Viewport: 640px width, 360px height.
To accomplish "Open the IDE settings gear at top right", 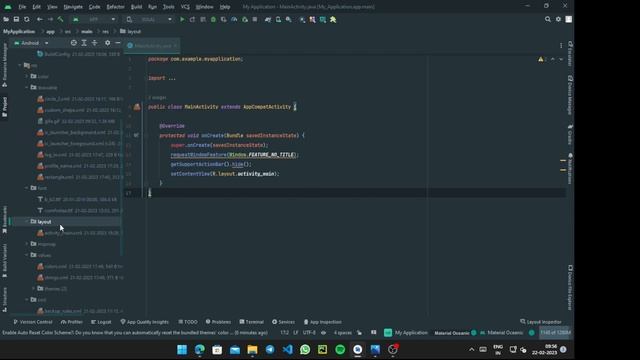I will tap(558, 19).
